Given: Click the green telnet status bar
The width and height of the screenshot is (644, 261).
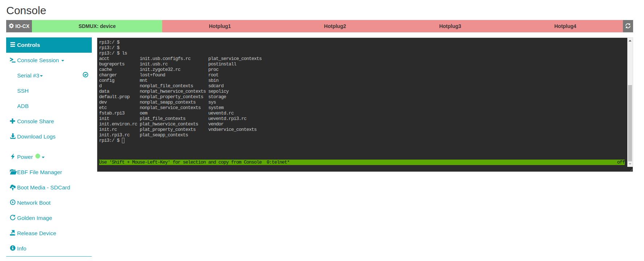Looking at the screenshot, I should (x=362, y=162).
